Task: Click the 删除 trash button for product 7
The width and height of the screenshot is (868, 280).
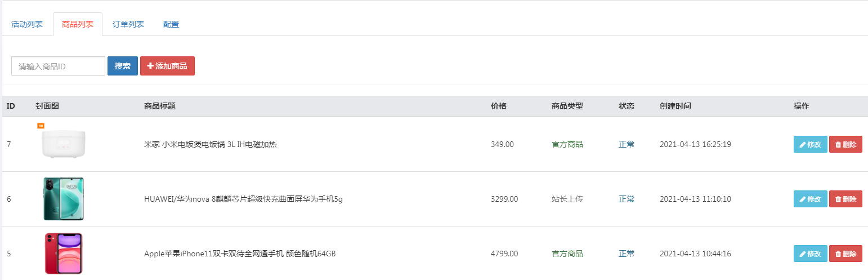Action: click(x=845, y=144)
